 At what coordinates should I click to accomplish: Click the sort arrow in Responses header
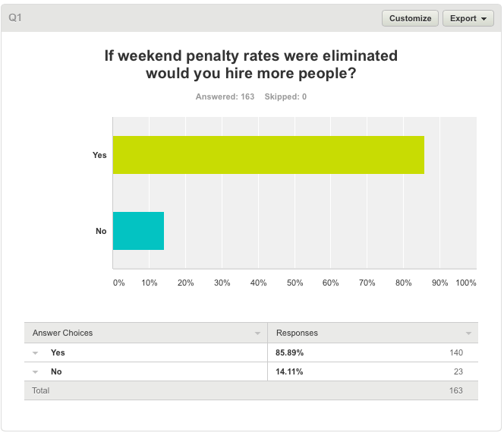pyautogui.click(x=468, y=333)
